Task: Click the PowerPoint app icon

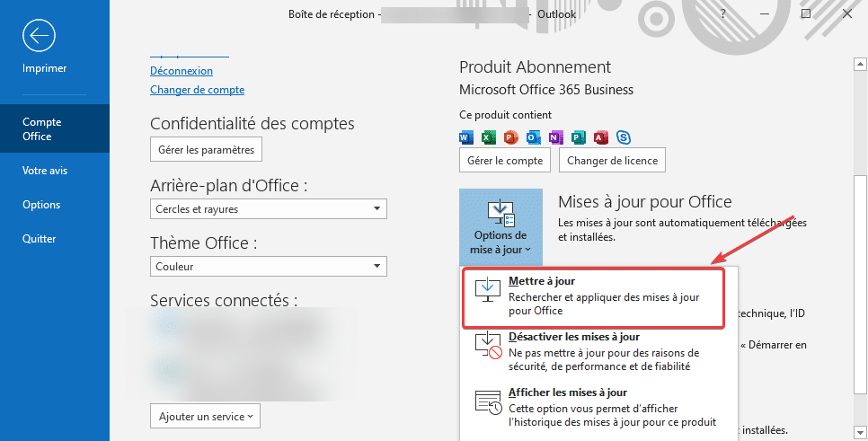Action: [x=511, y=137]
